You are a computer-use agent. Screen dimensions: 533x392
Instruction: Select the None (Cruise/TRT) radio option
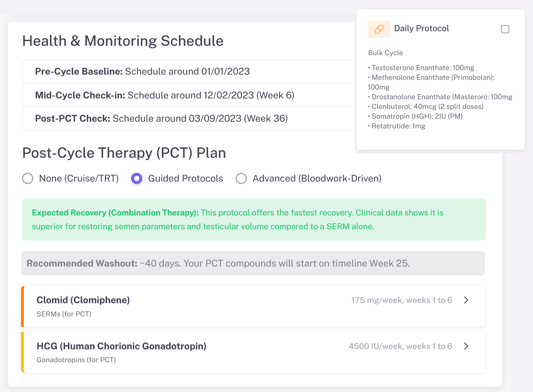(28, 178)
